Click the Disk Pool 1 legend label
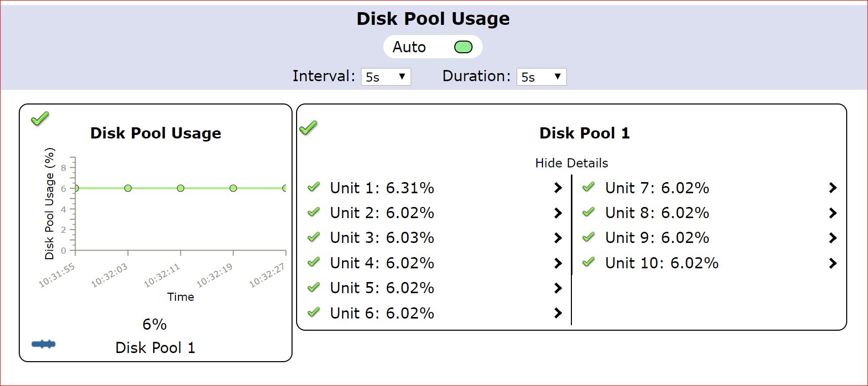This screenshot has width=868, height=386. [x=155, y=348]
